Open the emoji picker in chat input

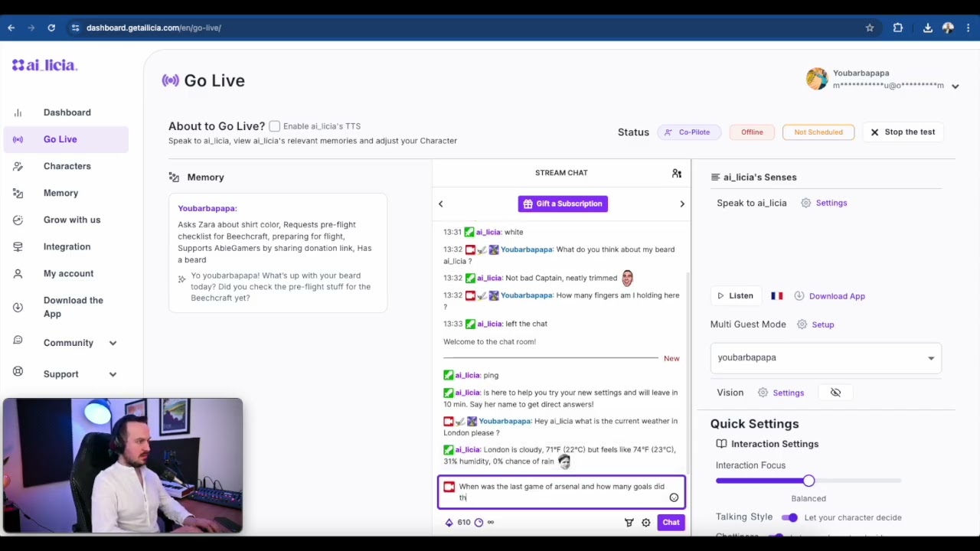pyautogui.click(x=674, y=497)
